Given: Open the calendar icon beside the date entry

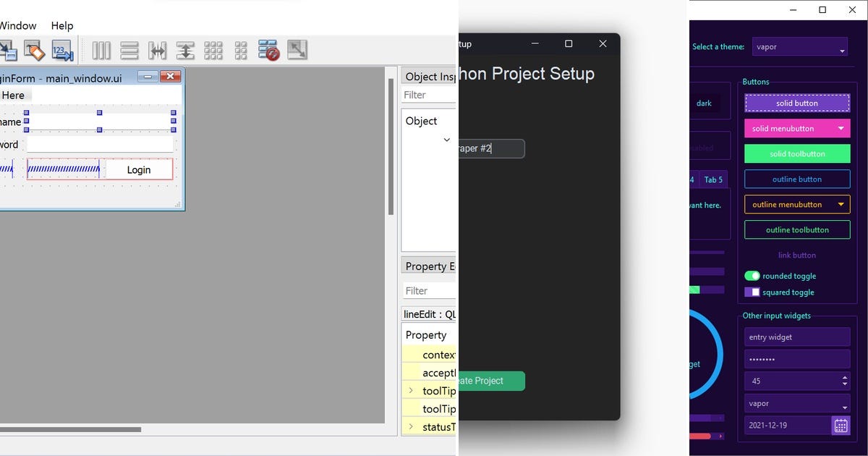Looking at the screenshot, I should (x=841, y=426).
